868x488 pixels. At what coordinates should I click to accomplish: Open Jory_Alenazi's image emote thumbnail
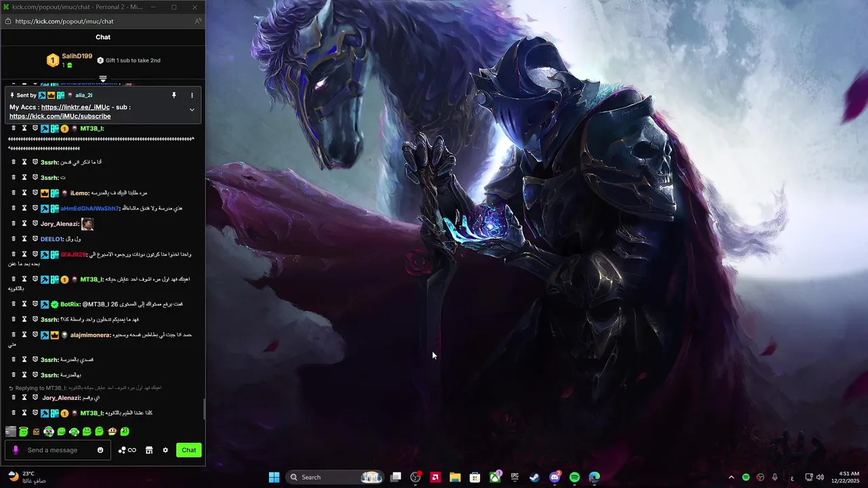coord(87,224)
